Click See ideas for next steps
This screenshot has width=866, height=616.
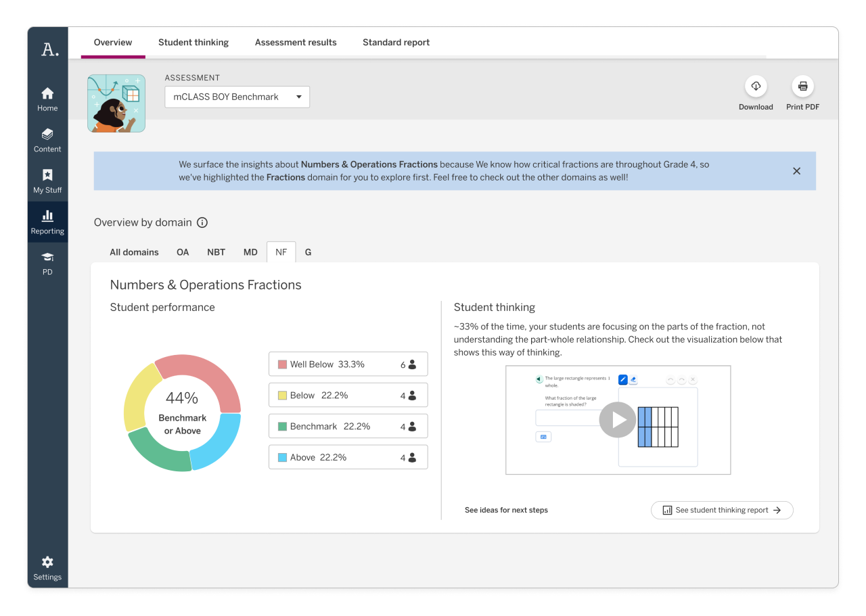506,511
